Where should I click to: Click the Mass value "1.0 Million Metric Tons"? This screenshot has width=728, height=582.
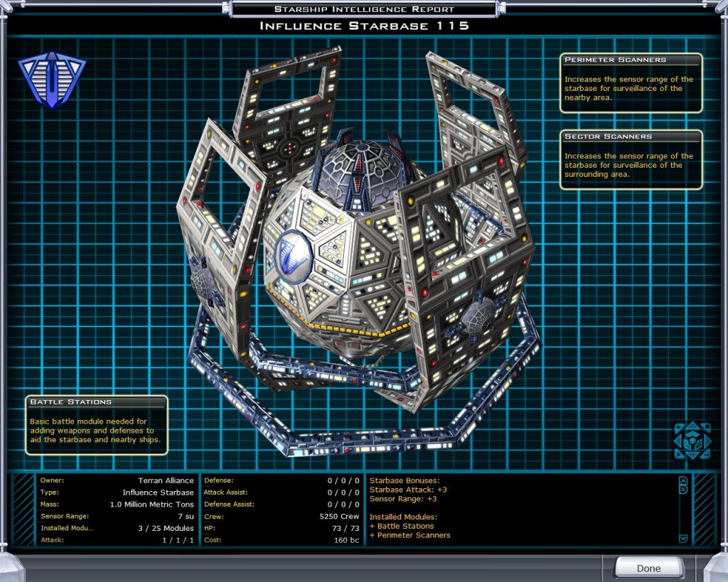coord(152,505)
